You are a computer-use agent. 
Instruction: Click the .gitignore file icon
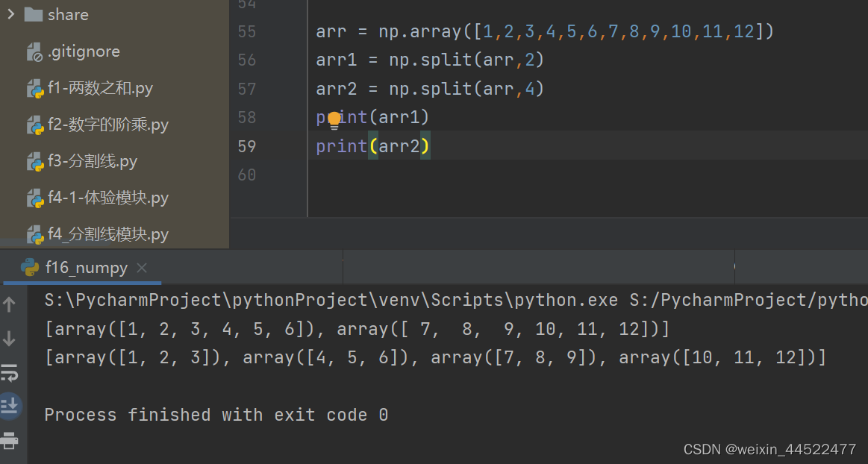pyautogui.click(x=34, y=52)
